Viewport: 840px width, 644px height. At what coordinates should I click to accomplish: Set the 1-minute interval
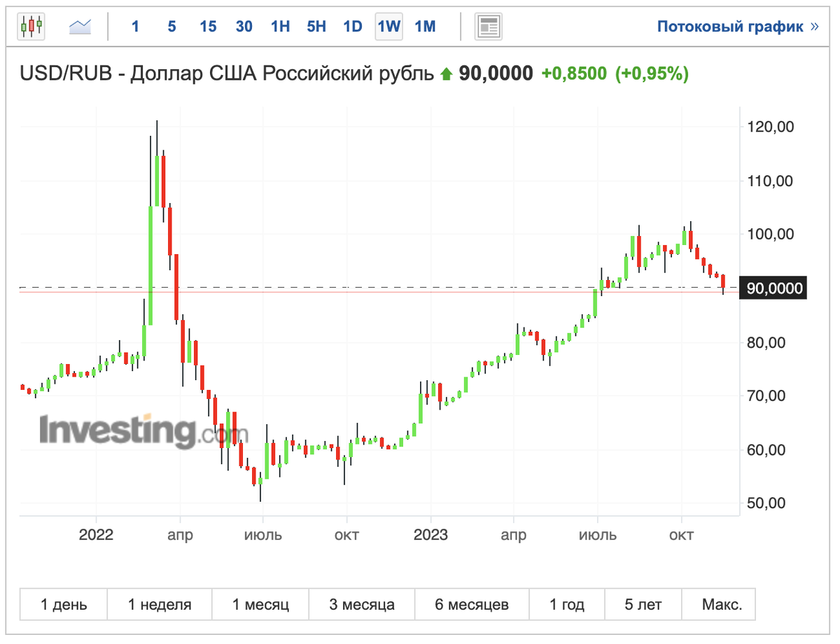135,27
